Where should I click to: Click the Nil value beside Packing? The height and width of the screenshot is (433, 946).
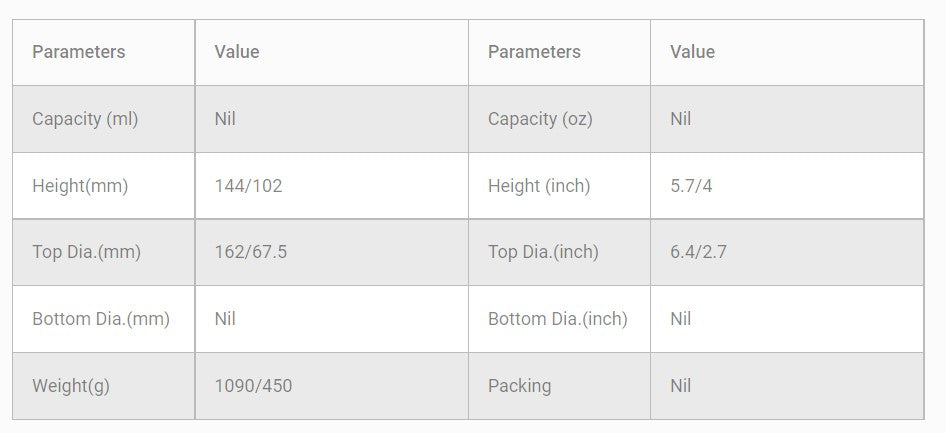(681, 386)
